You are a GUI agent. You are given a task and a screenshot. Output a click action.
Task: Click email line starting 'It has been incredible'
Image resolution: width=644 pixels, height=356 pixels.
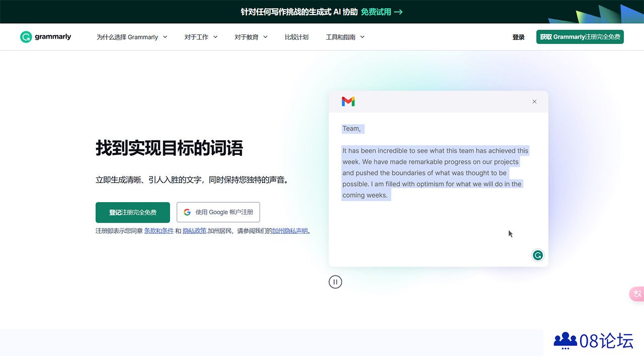435,150
